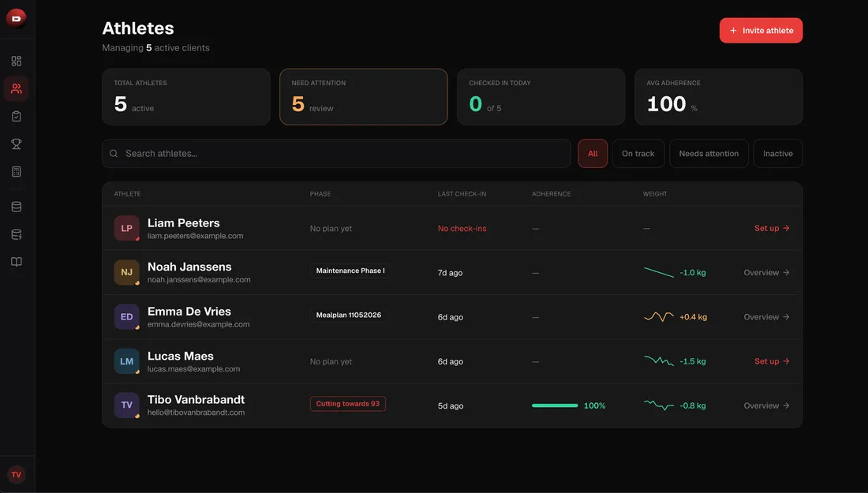Click Tibo's 100% adherence progress bar
Viewport: 868px width, 493px height.
pyautogui.click(x=555, y=405)
